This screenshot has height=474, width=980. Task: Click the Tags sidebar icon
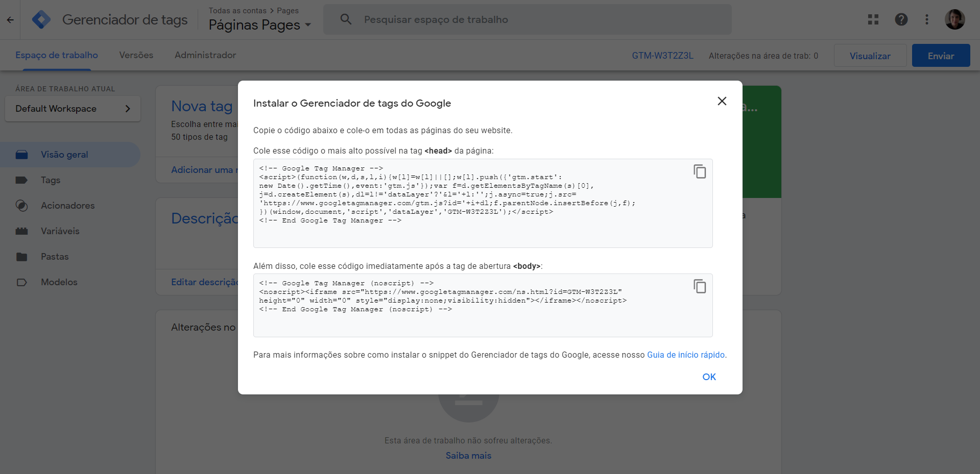click(21, 180)
